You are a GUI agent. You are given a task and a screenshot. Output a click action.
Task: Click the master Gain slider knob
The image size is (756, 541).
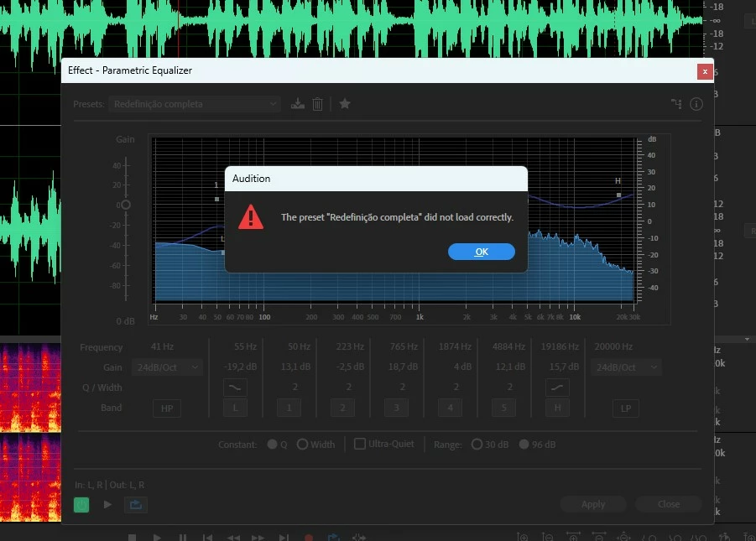pos(125,205)
